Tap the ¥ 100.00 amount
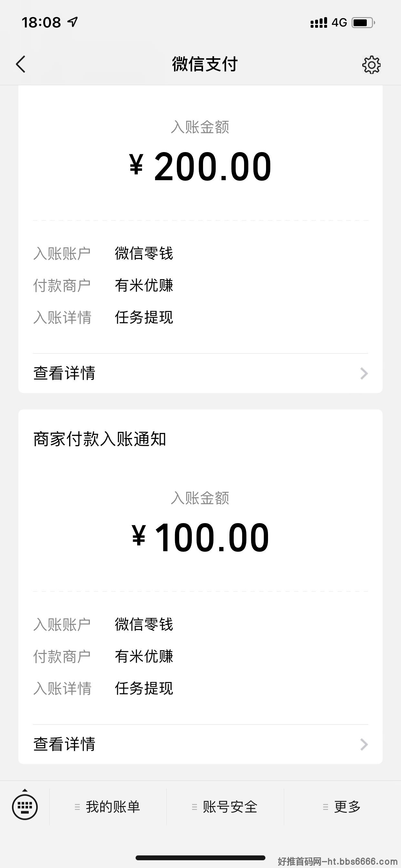 click(x=200, y=537)
